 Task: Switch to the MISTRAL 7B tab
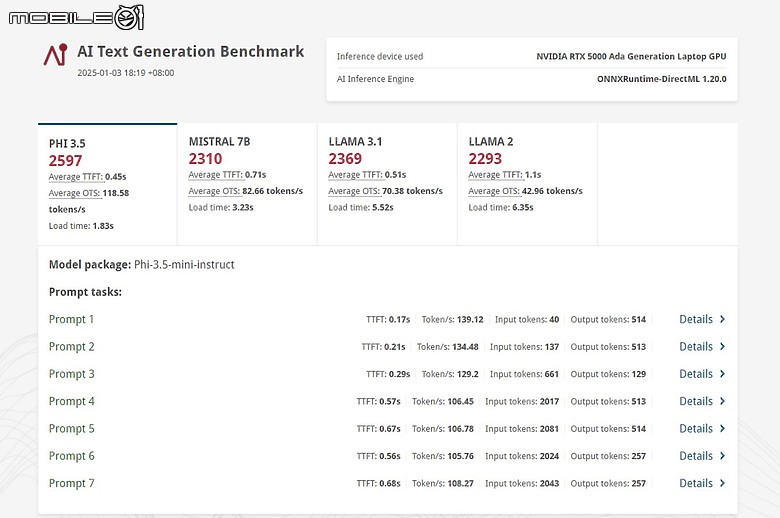(247, 184)
